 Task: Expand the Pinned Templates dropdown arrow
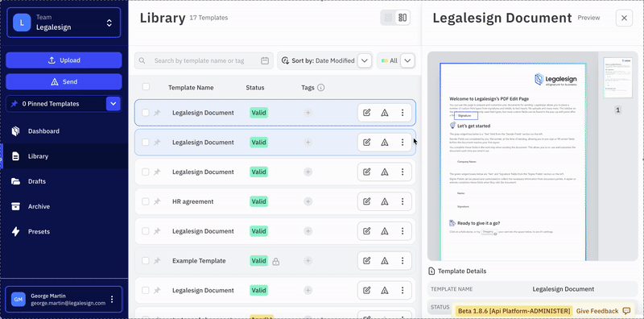click(114, 104)
